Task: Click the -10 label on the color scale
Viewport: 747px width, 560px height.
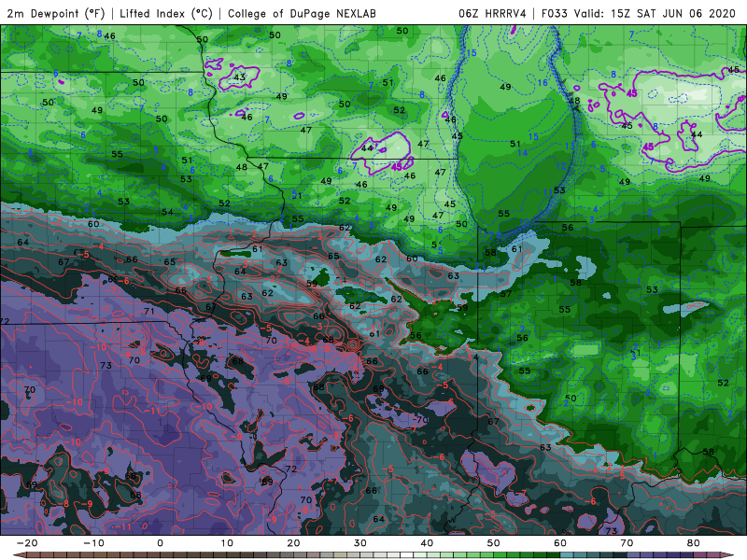Action: (x=93, y=543)
